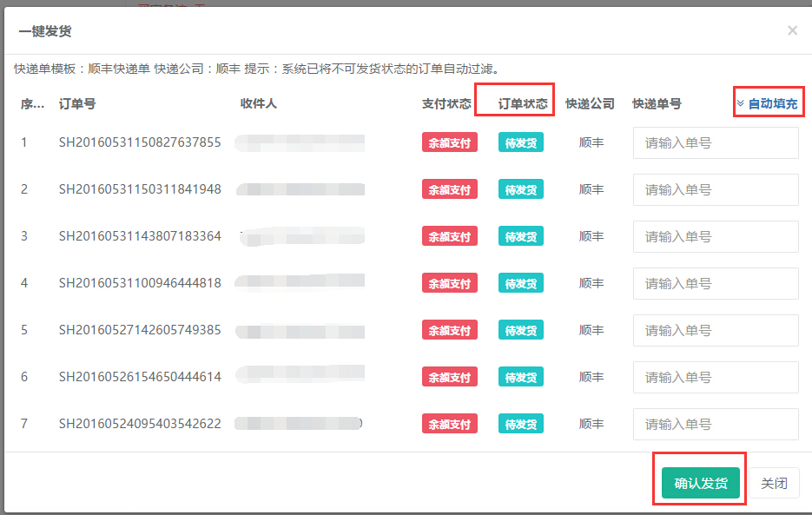812x515 pixels.
Task: Click tracking number input for row 7
Action: point(716,424)
